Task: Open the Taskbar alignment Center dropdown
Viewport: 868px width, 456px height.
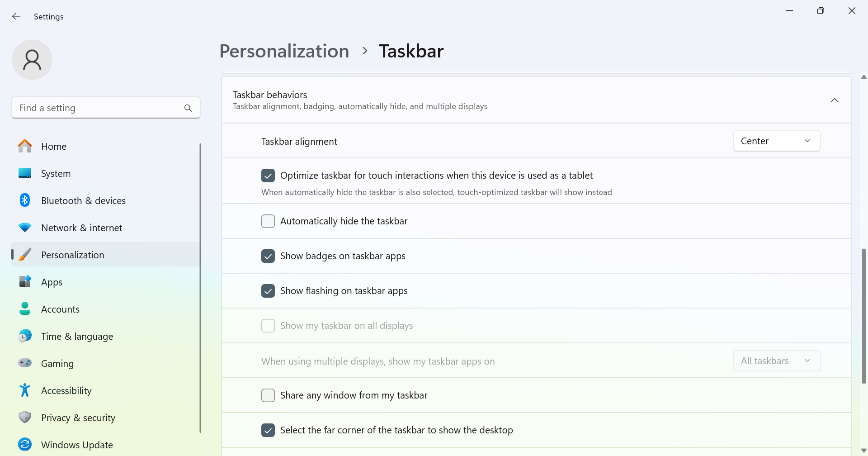Action: (x=776, y=141)
